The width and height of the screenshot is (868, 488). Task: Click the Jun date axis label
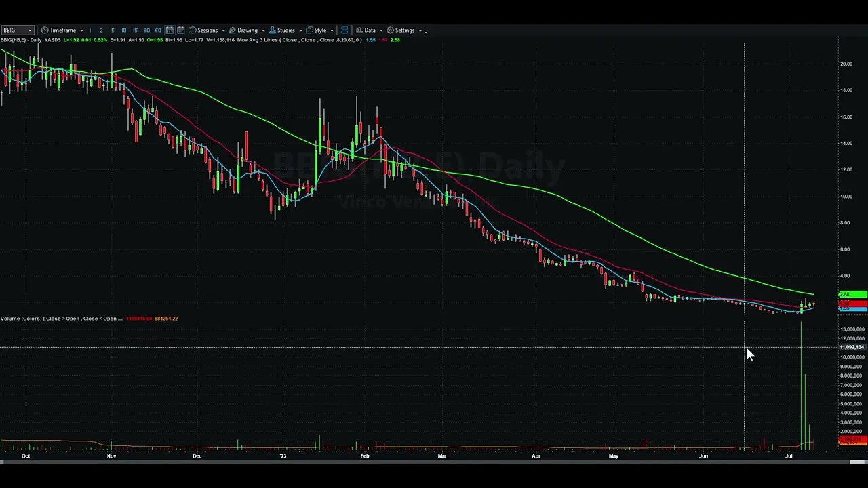tap(703, 456)
